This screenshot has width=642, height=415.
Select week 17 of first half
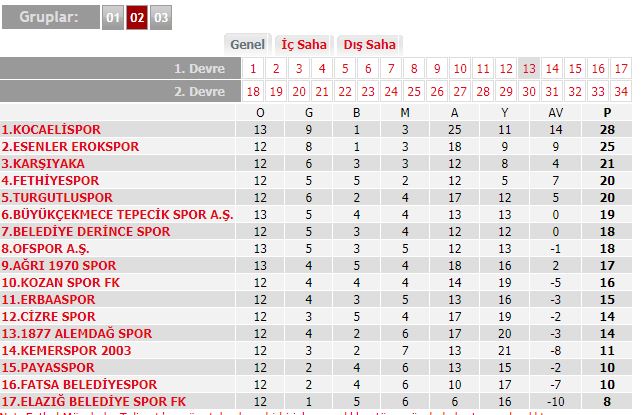click(621, 68)
